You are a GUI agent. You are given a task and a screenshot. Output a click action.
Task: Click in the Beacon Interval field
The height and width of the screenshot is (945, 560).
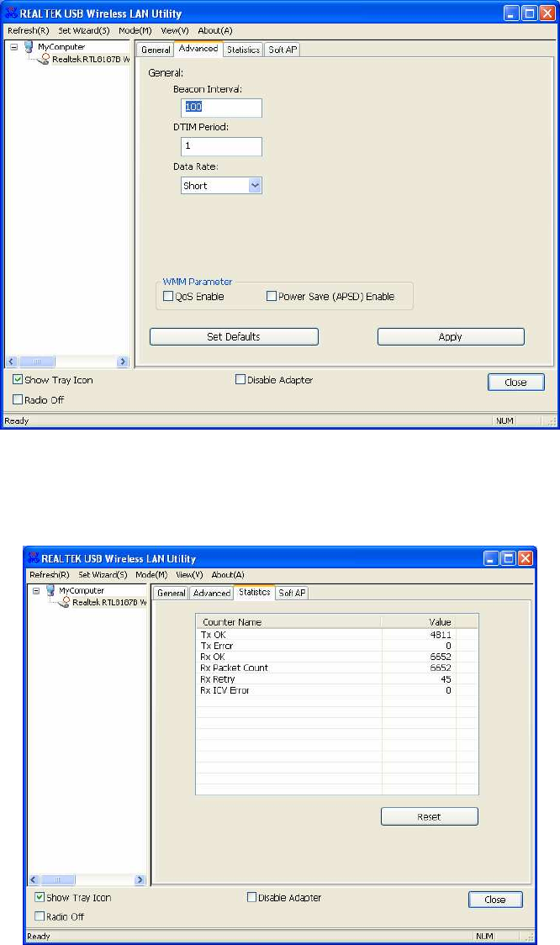221,108
